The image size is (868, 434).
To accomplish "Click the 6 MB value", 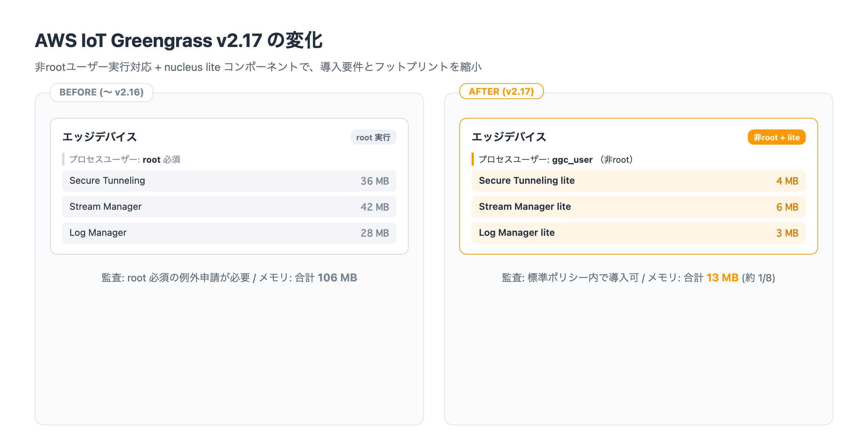I will pyautogui.click(x=787, y=207).
